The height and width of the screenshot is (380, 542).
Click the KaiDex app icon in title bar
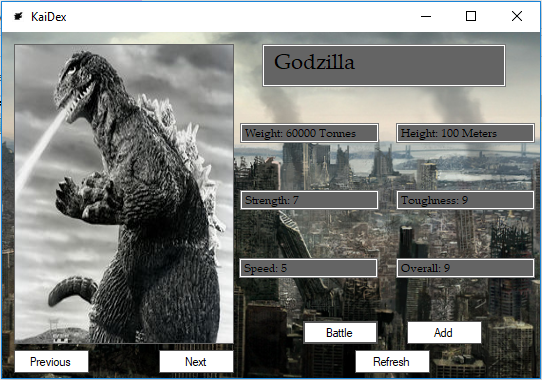click(18, 16)
